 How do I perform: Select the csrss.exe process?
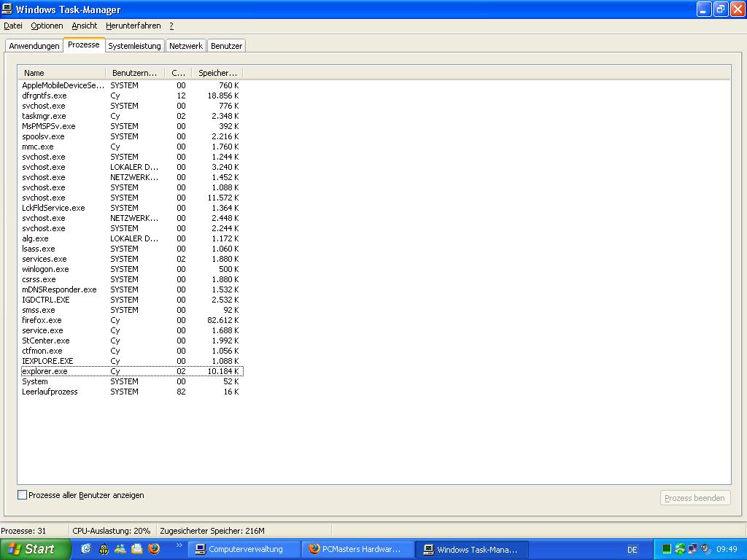131,279
